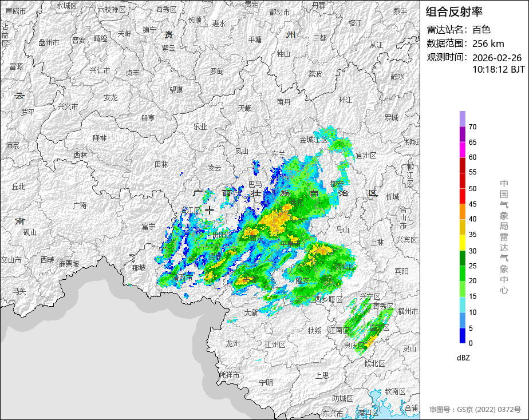Click the 罗平 map label
Image resolution: width=529 pixels, height=420 pixels.
[27, 112]
